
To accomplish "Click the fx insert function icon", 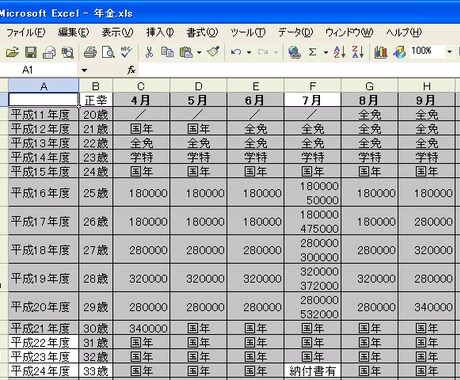I will click(131, 70).
